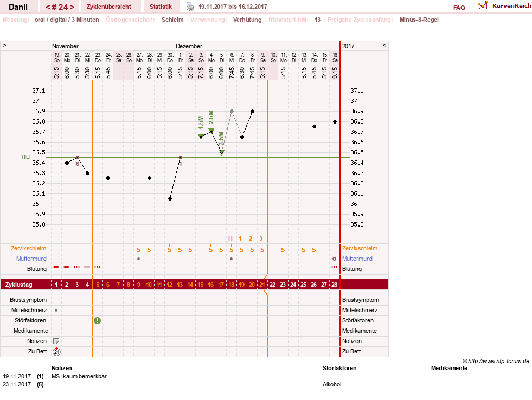Click the Zu Bett row label on left

click(x=37, y=352)
